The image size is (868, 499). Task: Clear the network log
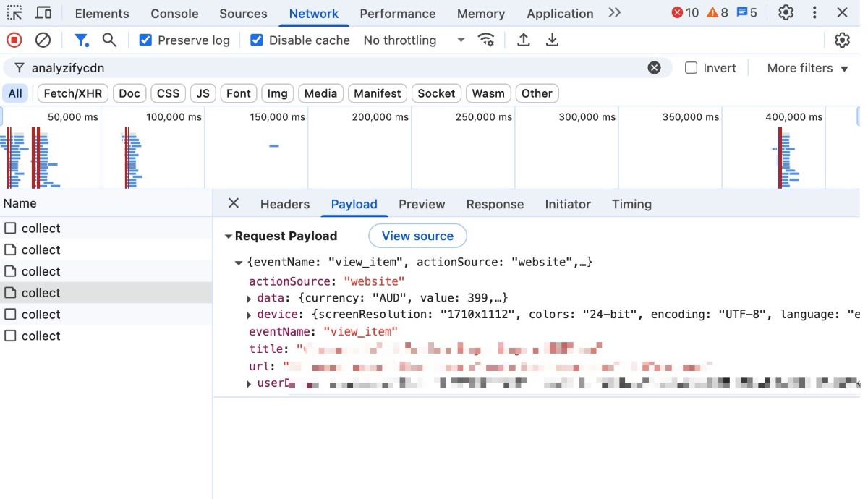point(43,40)
